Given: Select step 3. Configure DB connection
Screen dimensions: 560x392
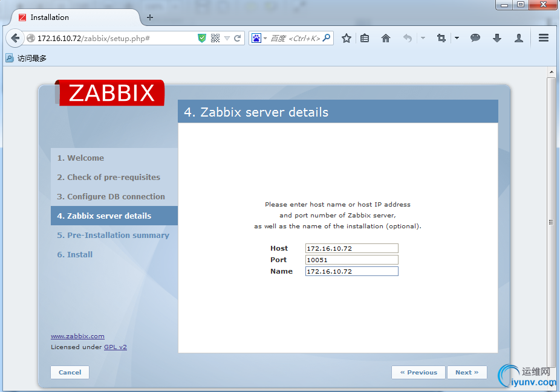Looking at the screenshot, I should pyautogui.click(x=114, y=196).
